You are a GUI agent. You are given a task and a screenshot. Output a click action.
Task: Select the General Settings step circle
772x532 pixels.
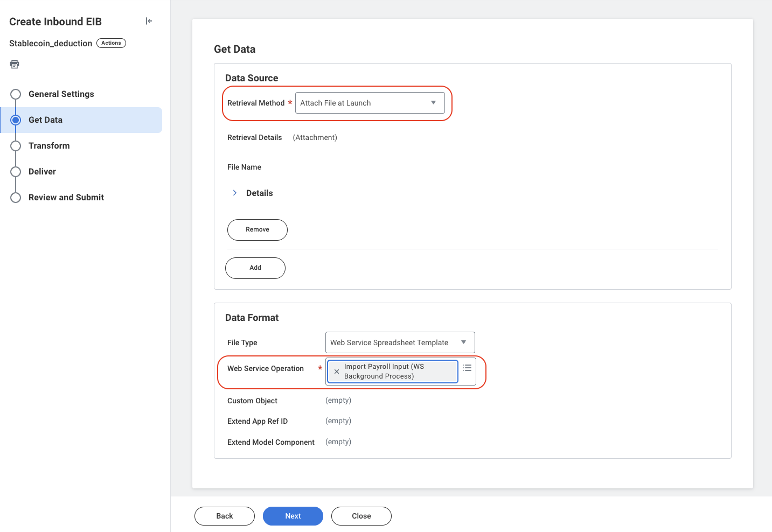pyautogui.click(x=16, y=94)
